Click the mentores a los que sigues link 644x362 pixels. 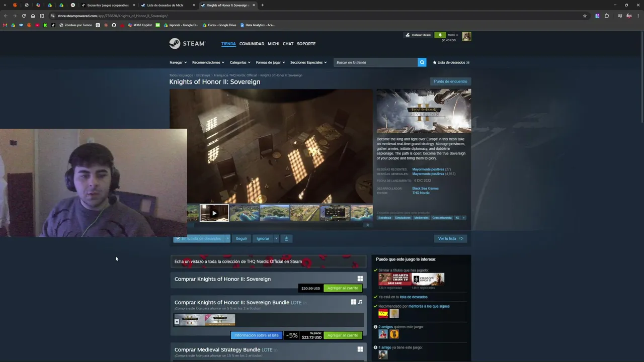coord(429,306)
